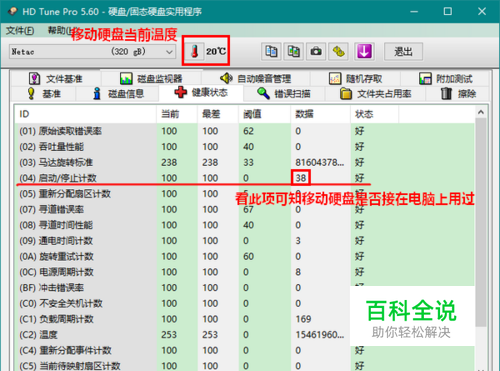Image resolution: width=500 pixels, height=371 pixels.
Task: Select the 健康状态 health tab
Action: 201,93
